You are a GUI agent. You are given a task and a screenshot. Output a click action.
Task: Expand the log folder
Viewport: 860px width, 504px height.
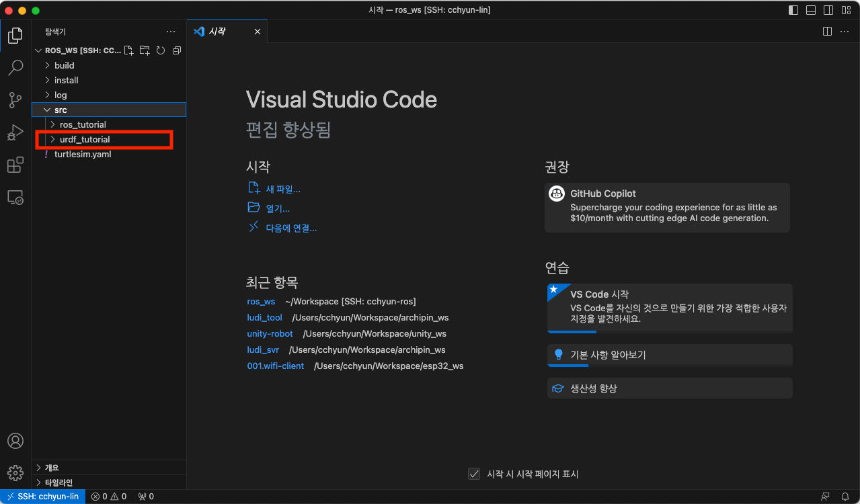click(109, 95)
